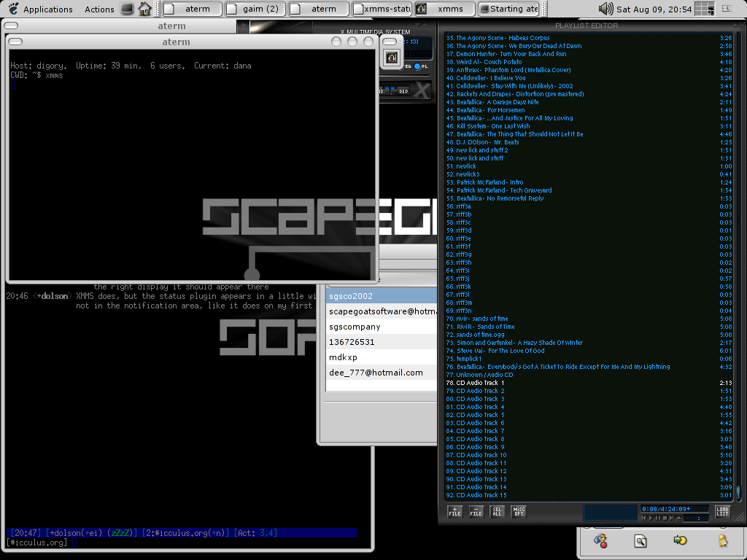Open the GNOME foot main menu icon

(13, 9)
